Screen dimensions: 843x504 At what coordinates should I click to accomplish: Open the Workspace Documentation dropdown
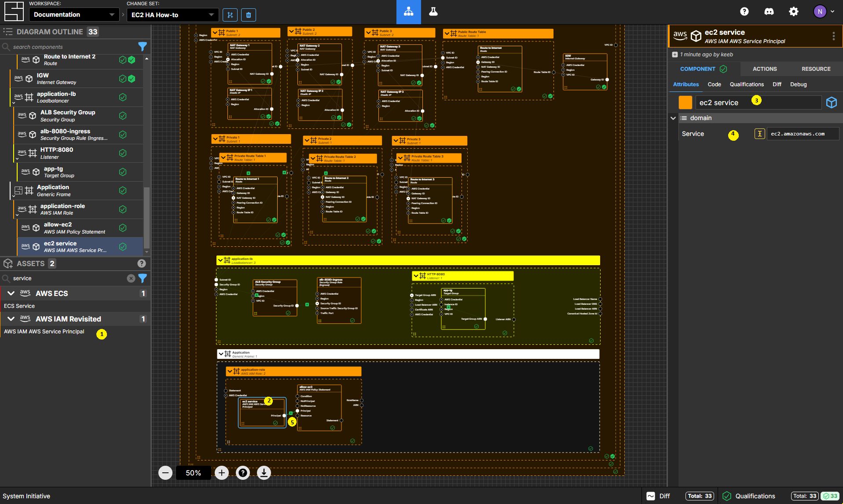(74, 15)
